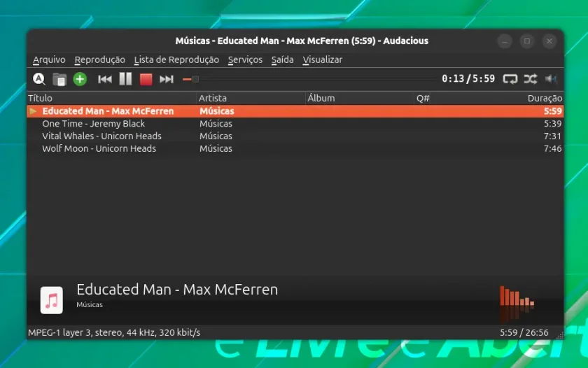The width and height of the screenshot is (588, 368).
Task: Click the 7:46 duration cell
Action: click(x=552, y=148)
